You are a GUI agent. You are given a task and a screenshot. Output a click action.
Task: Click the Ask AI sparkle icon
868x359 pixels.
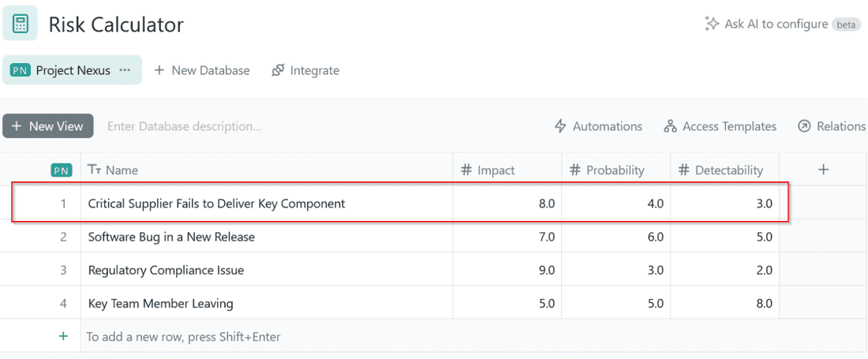tap(712, 24)
